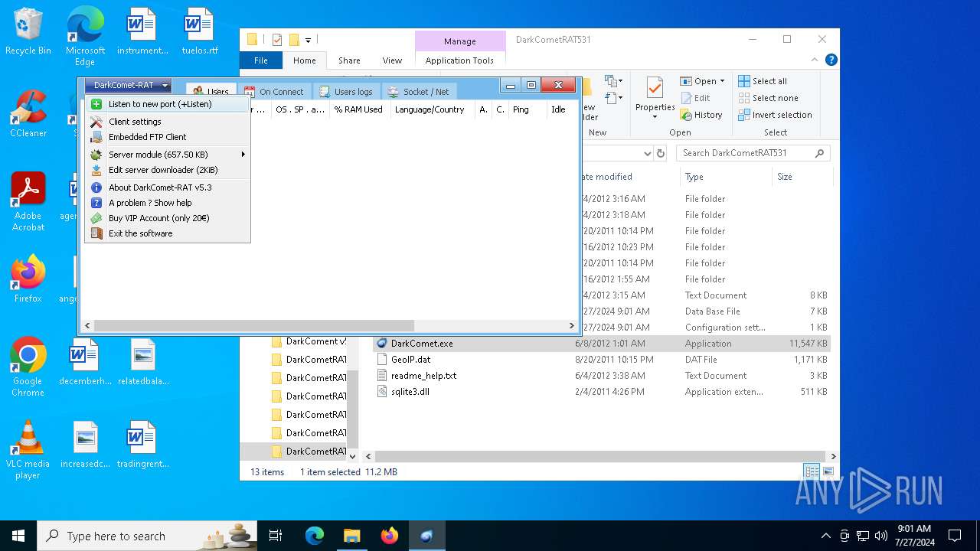This screenshot has width=980, height=551.
Task: Select Edit server downloader (2KiB)
Action: pos(168,170)
